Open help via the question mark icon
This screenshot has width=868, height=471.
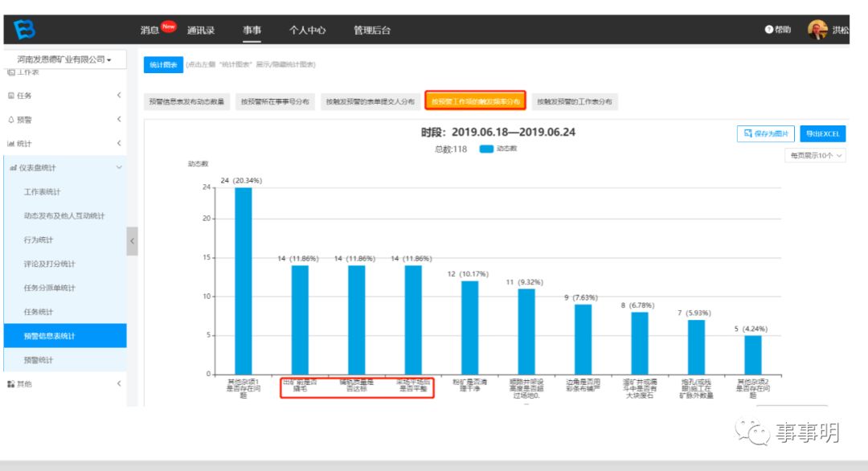pyautogui.click(x=768, y=30)
